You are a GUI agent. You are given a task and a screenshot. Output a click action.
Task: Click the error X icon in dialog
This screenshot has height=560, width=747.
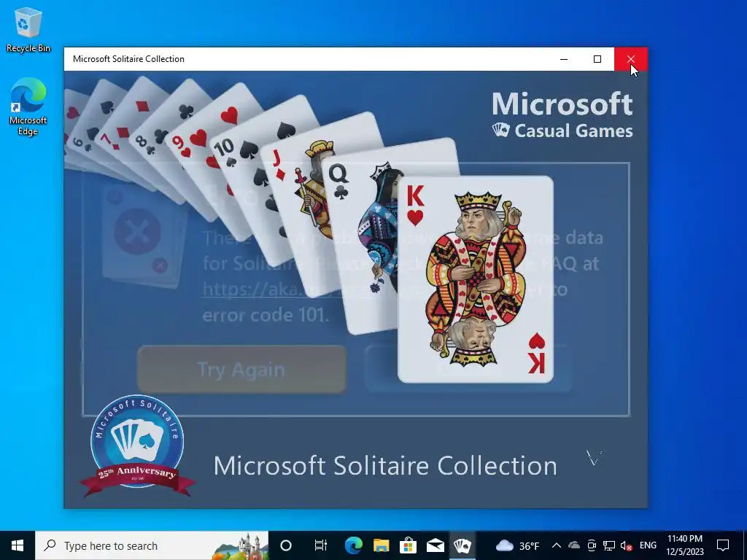pyautogui.click(x=136, y=232)
